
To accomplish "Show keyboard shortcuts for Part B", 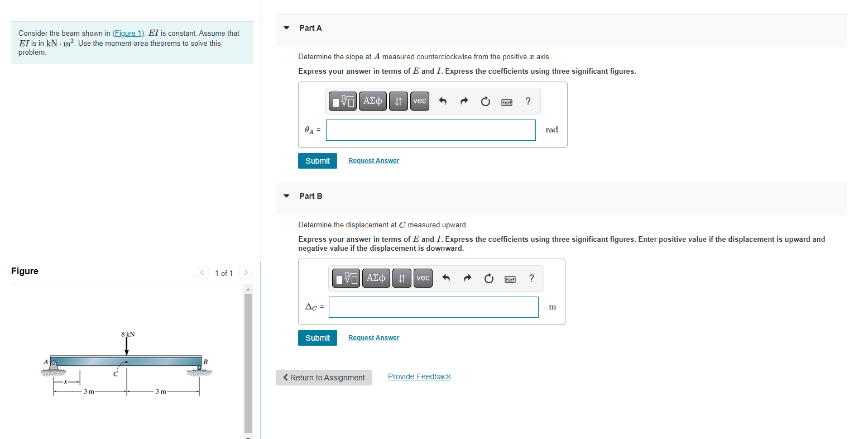I will click(x=510, y=279).
